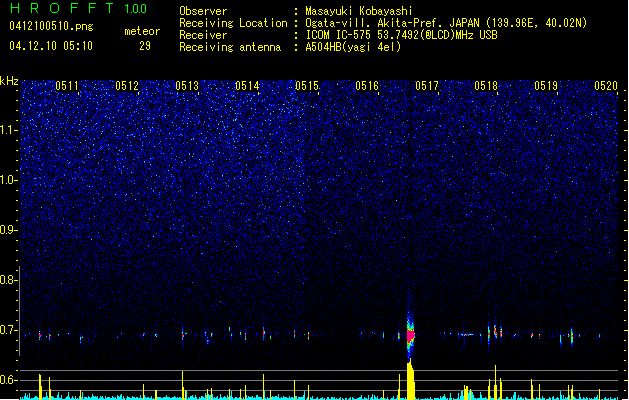The width and height of the screenshot is (629, 400).
Task: Click the long horizontal echo streak before 0518
Action: point(467,334)
